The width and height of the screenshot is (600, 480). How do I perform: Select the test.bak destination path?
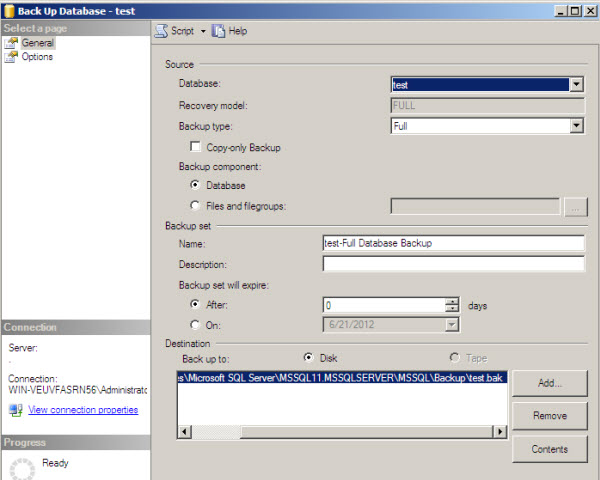click(x=342, y=378)
